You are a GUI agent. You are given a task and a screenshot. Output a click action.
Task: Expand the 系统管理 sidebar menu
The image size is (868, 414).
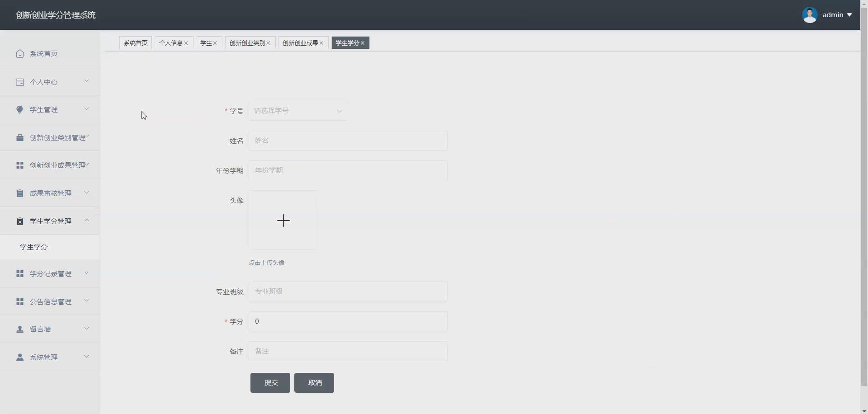(x=50, y=357)
